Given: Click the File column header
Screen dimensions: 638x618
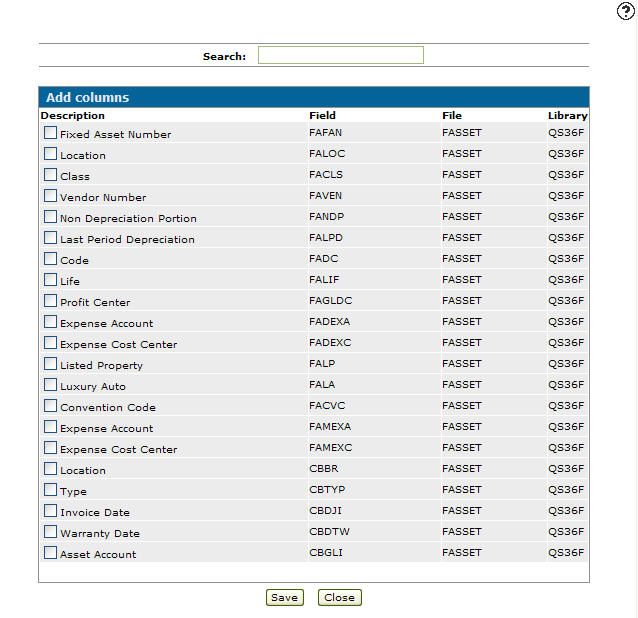Looking at the screenshot, I should (x=452, y=116).
